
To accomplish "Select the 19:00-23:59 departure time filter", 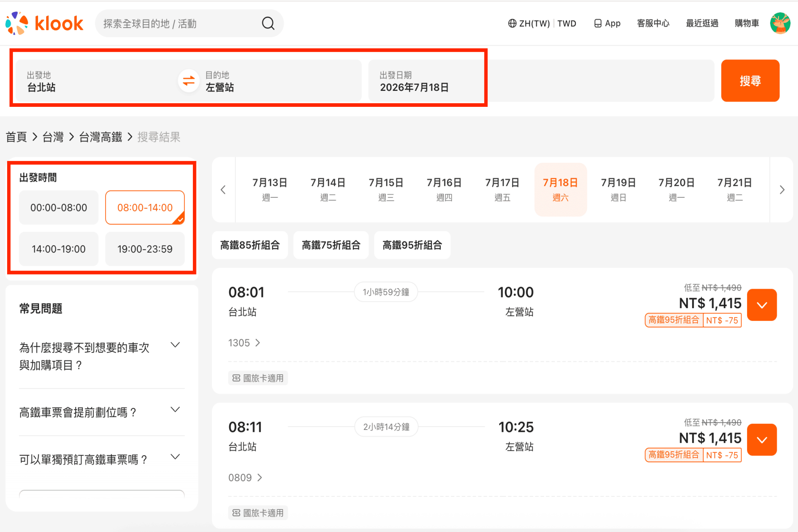I will 145,249.
